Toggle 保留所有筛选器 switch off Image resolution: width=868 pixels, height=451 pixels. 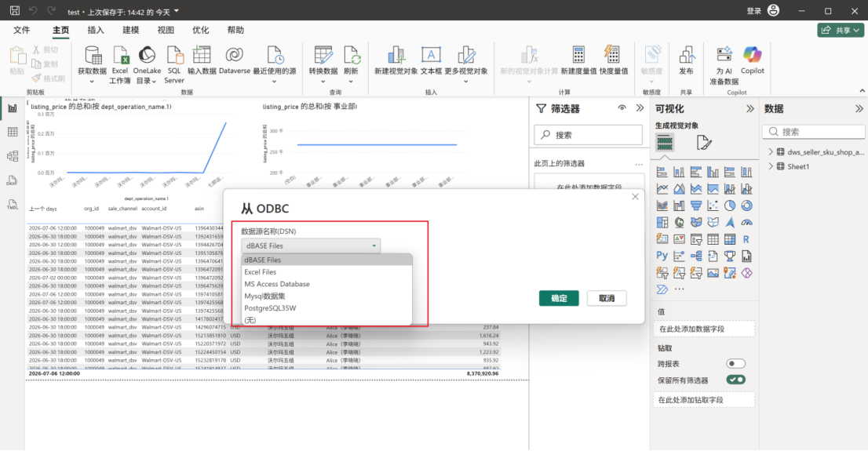pyautogui.click(x=735, y=380)
